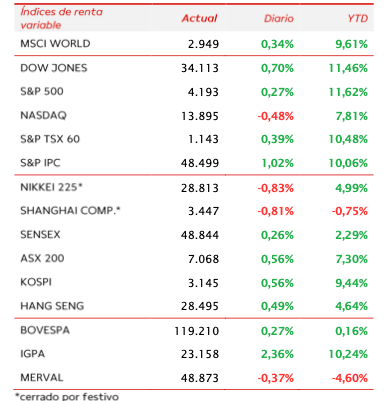The width and height of the screenshot is (386, 401).
Task: Click the NASDAQ daily change -0,48%
Action: click(x=275, y=116)
